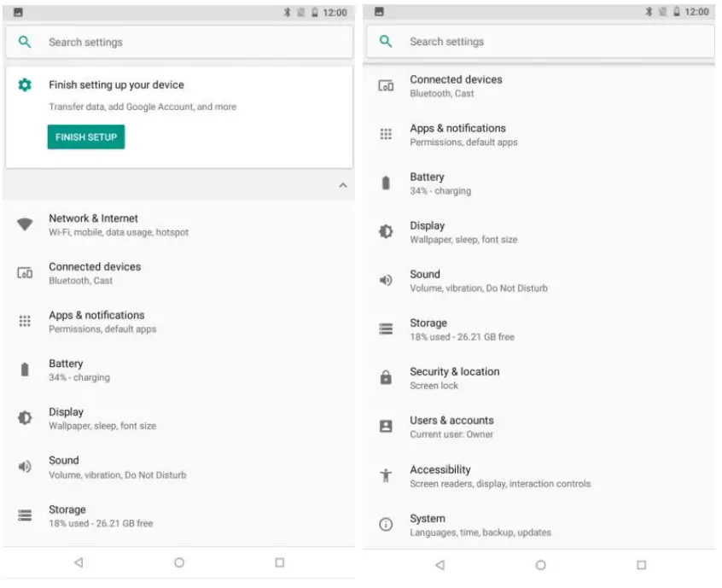This screenshot has height=588, width=722.
Task: Open Battery settings in left screen
Action: point(179,370)
